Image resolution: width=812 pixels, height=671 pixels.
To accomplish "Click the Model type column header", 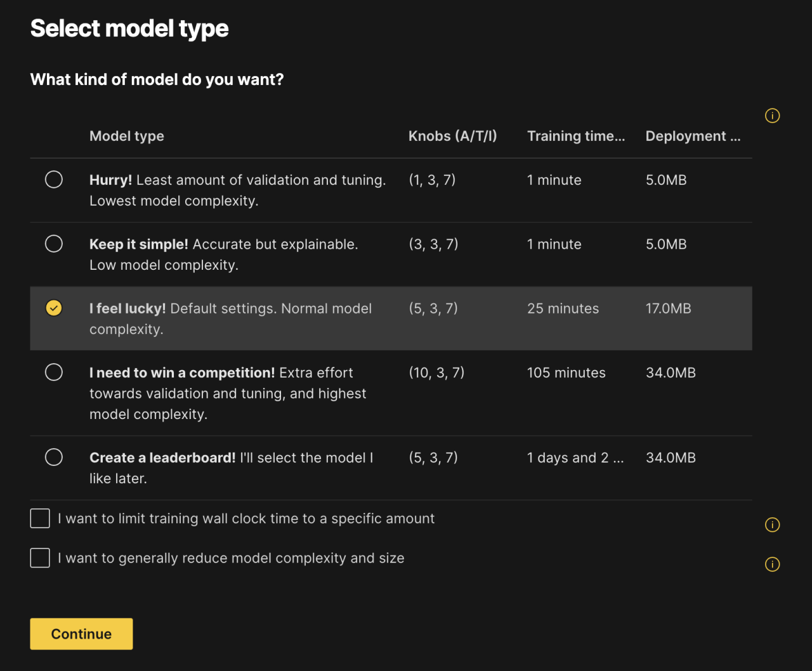I will pyautogui.click(x=126, y=136).
